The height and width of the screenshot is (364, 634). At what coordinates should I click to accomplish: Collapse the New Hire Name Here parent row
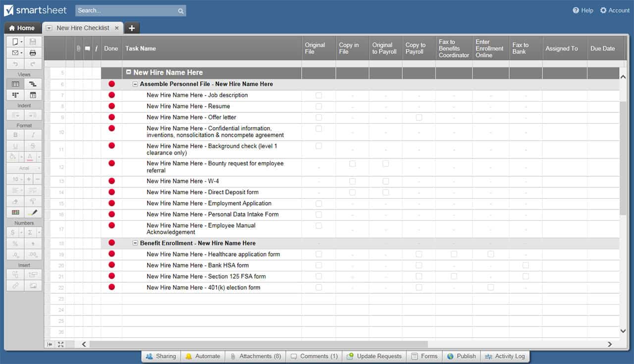click(129, 72)
